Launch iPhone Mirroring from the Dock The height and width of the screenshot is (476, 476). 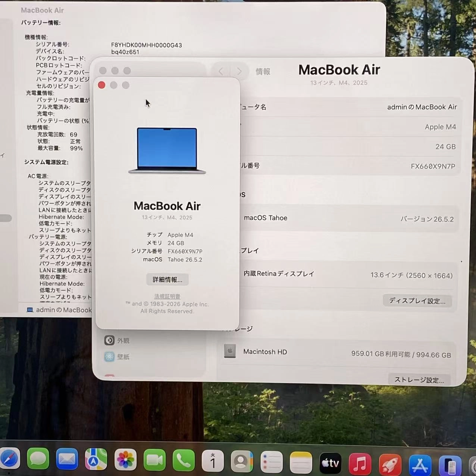(450, 466)
